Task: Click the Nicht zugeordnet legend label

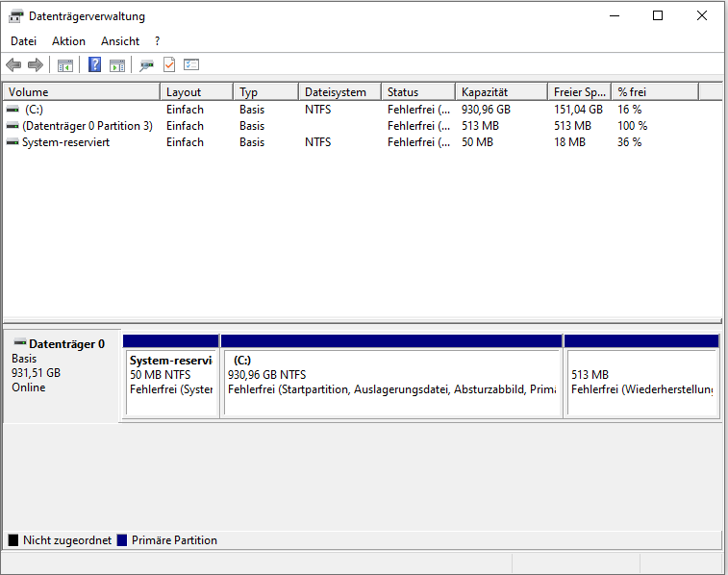Action: click(x=67, y=540)
